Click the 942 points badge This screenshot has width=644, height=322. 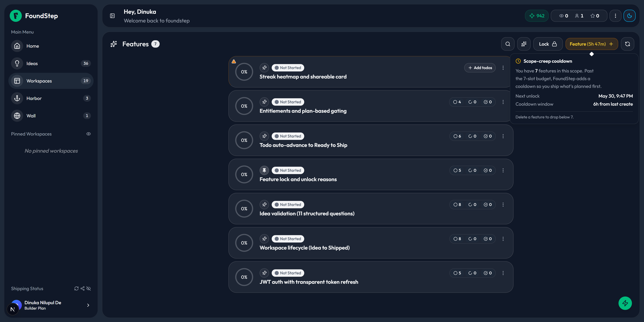coord(537,16)
